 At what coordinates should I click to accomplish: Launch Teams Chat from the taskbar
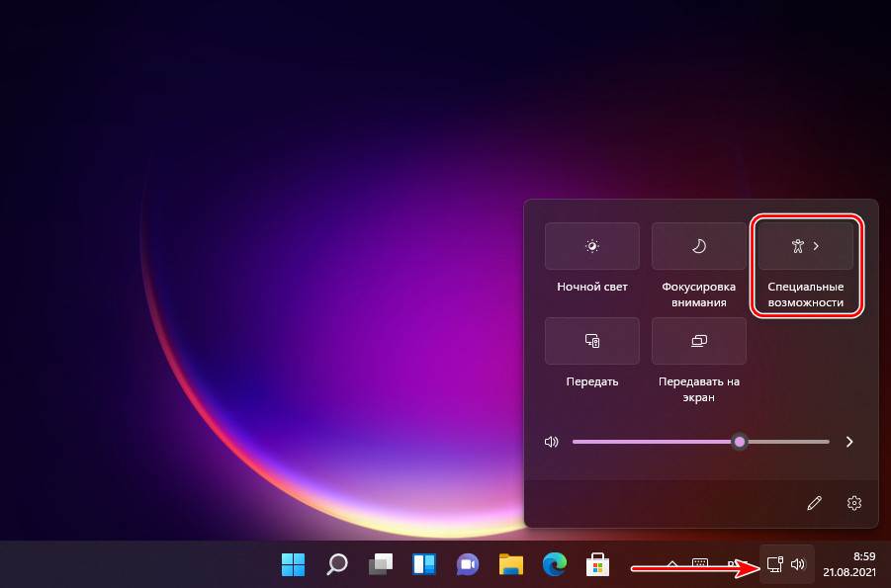[x=468, y=564]
